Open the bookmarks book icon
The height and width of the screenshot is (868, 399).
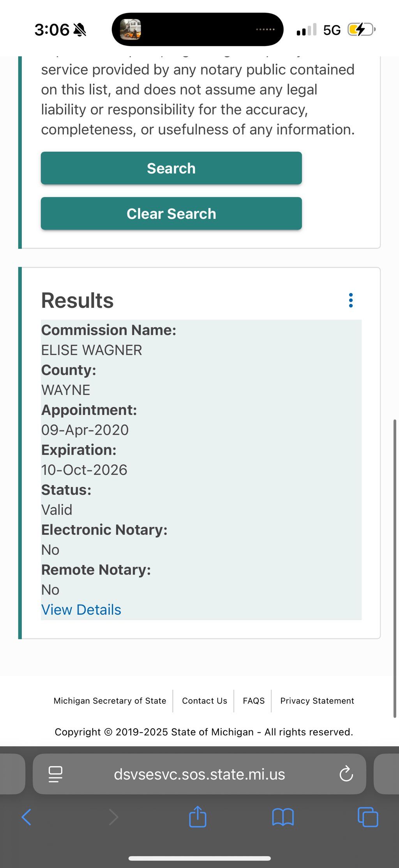point(283,817)
